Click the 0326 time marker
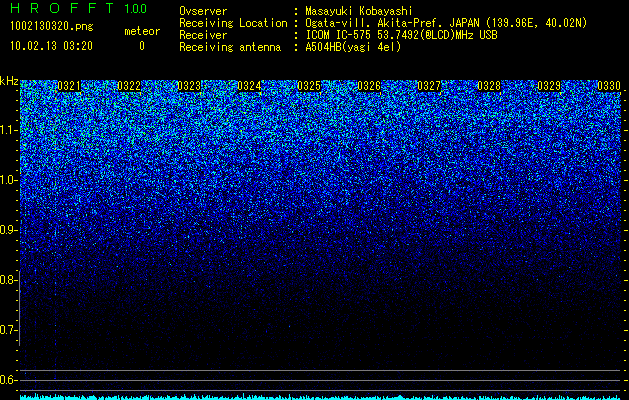 click(369, 86)
